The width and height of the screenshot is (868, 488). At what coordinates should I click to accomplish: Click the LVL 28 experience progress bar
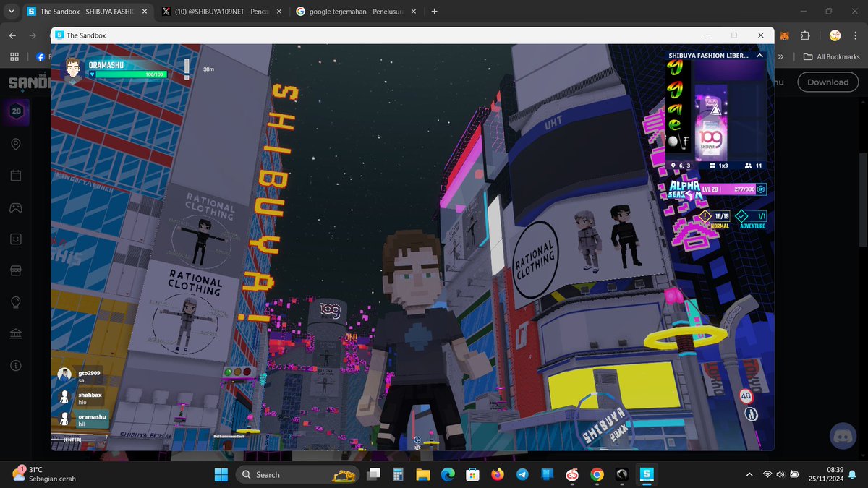point(728,189)
